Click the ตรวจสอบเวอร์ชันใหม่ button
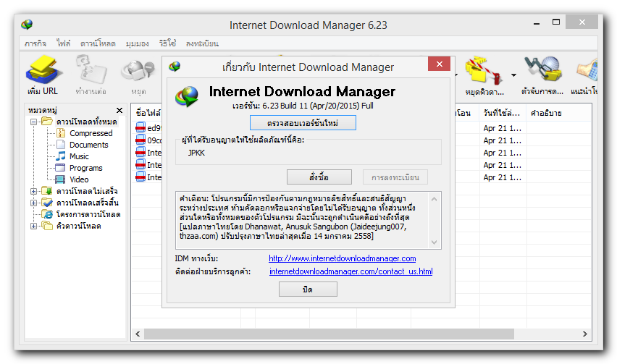The height and width of the screenshot is (364, 617). click(303, 123)
